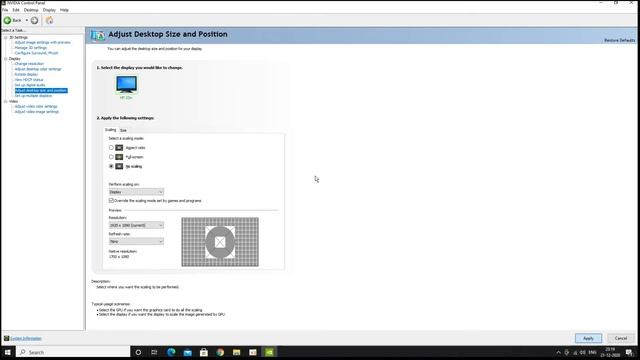Launch Microsoft Edge from taskbar
The height and width of the screenshot is (360, 640).
pyautogui.click(x=171, y=352)
